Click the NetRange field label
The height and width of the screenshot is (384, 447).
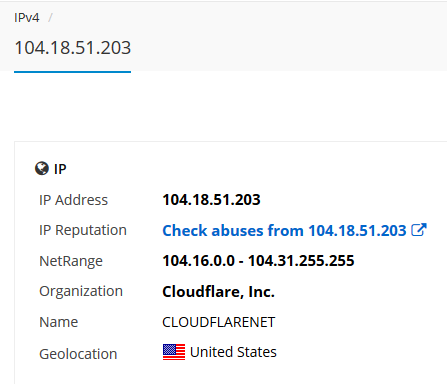(71, 261)
